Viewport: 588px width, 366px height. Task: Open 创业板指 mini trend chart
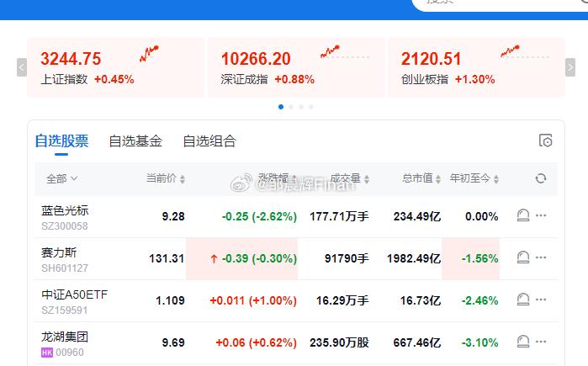pyautogui.click(x=525, y=52)
